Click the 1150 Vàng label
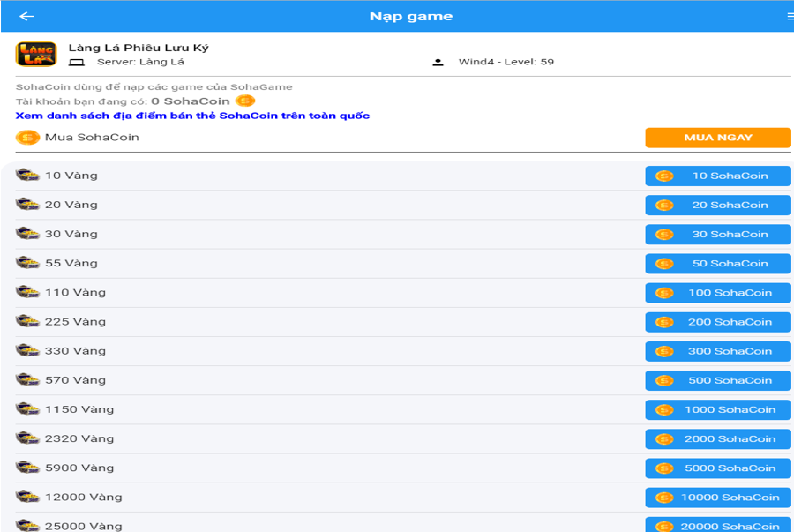The height and width of the screenshot is (532, 794). 79,409
